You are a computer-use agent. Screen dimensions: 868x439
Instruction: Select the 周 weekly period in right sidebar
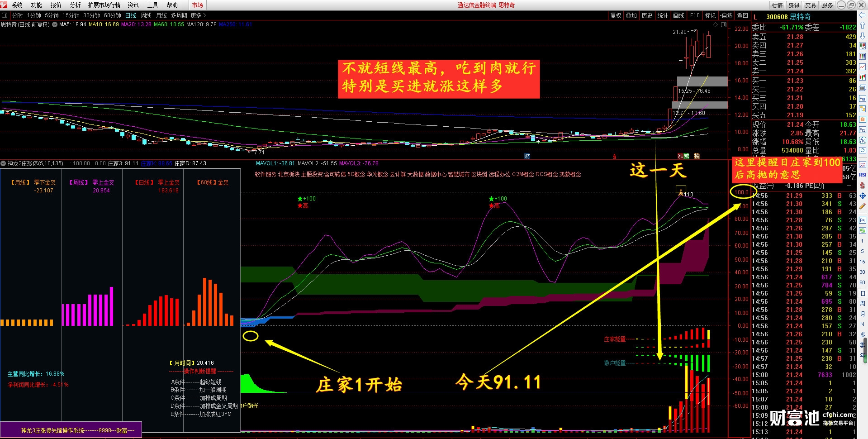tap(863, 304)
